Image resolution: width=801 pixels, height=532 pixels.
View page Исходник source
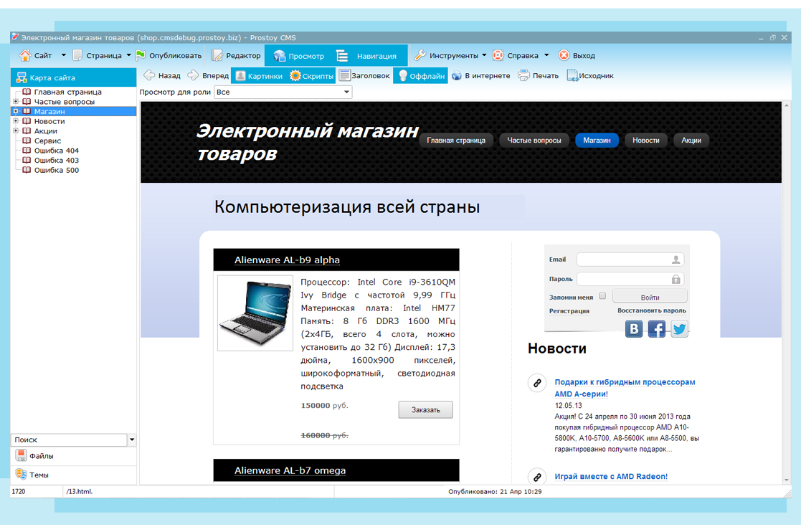590,75
